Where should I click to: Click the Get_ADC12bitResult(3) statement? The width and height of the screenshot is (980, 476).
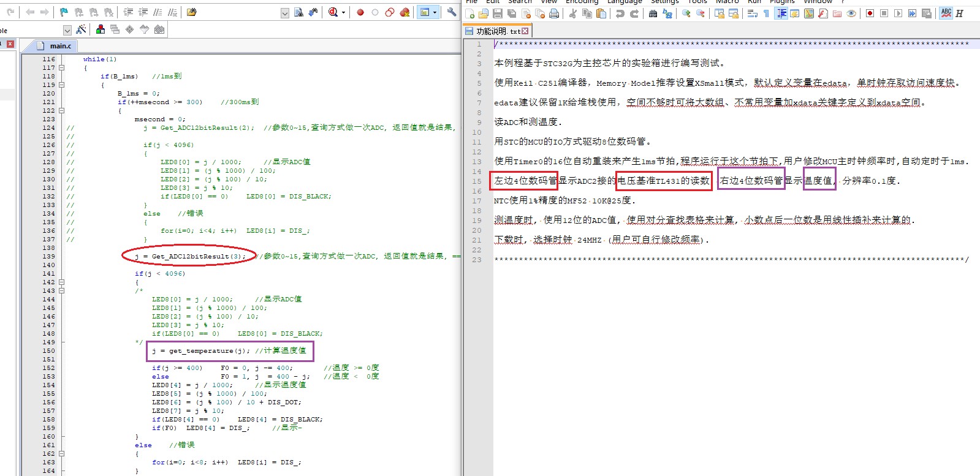pyautogui.click(x=190, y=257)
